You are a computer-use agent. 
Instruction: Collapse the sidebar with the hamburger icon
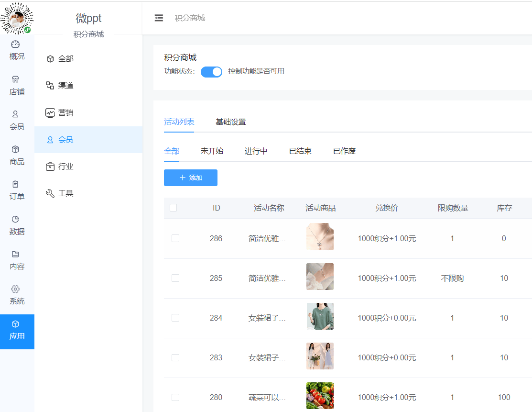(x=159, y=18)
